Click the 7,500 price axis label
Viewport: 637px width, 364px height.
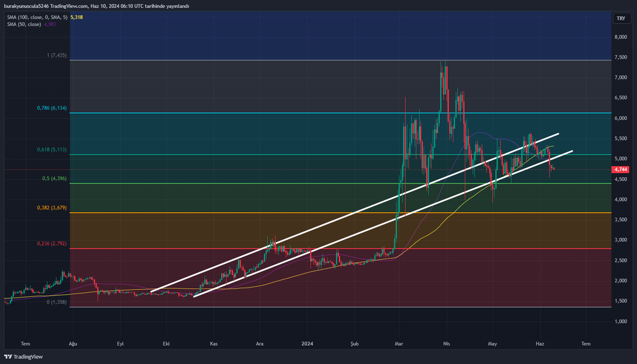[621, 57]
